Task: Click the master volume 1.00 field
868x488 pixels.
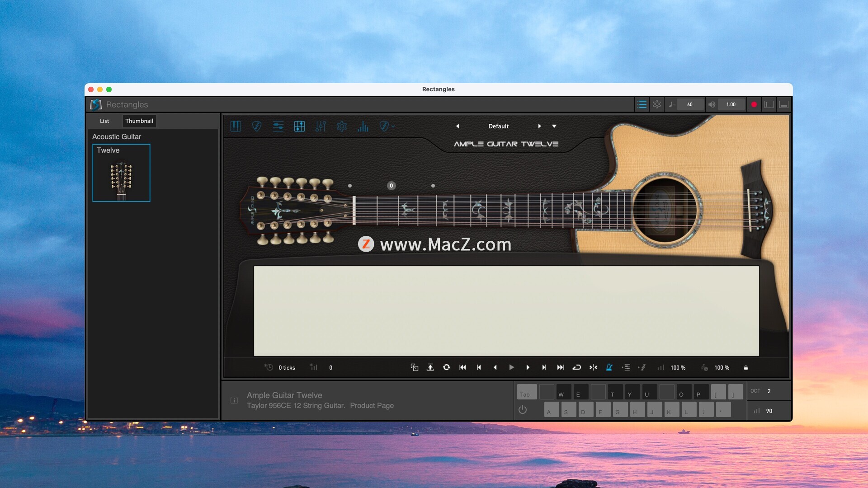Action: click(x=731, y=104)
